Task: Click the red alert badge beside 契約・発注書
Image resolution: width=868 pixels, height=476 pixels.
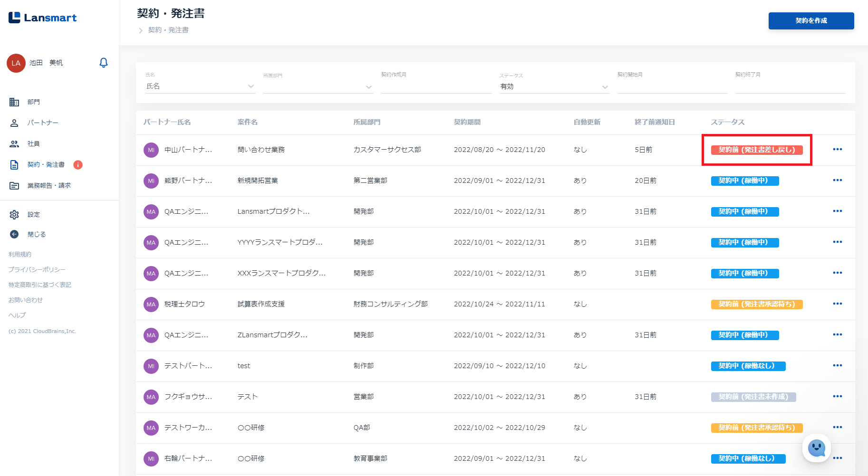Action: click(78, 165)
